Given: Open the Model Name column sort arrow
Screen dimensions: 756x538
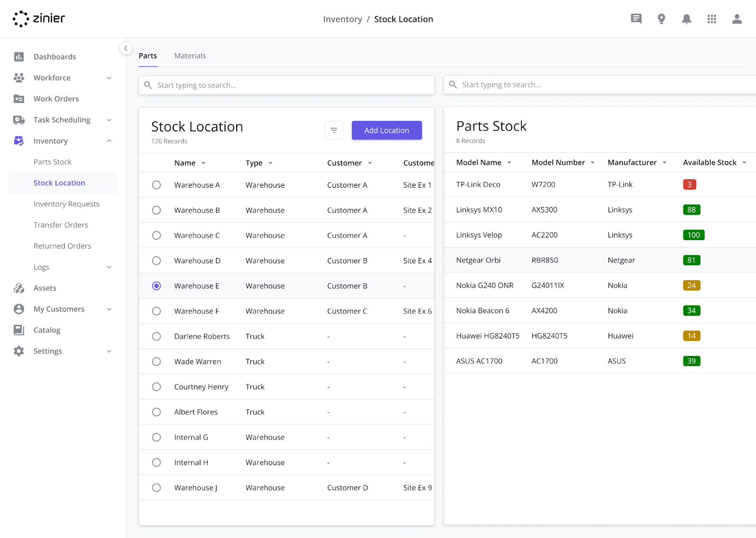Looking at the screenshot, I should click(x=509, y=163).
